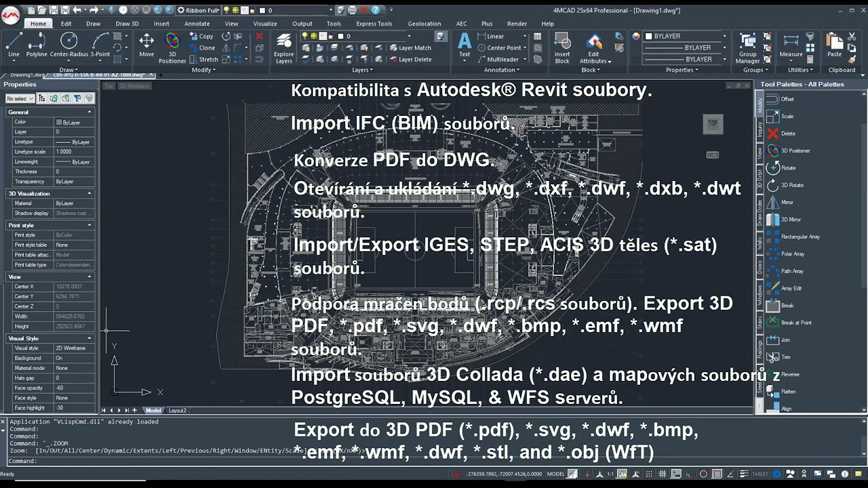868x488 pixels.
Task: Click the Edit Attributes button
Action: click(x=594, y=47)
